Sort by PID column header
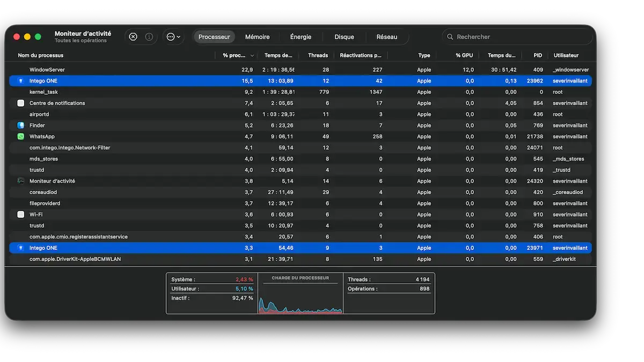 tap(537, 55)
